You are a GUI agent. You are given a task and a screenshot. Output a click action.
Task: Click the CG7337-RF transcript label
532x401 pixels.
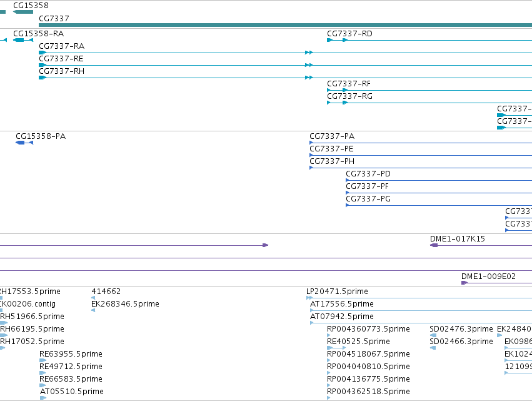(349, 84)
